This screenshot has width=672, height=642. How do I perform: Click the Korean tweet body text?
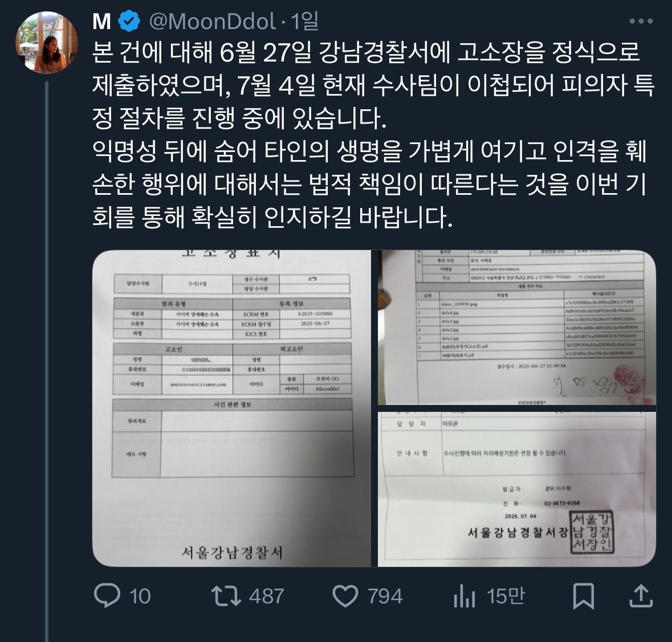373,135
